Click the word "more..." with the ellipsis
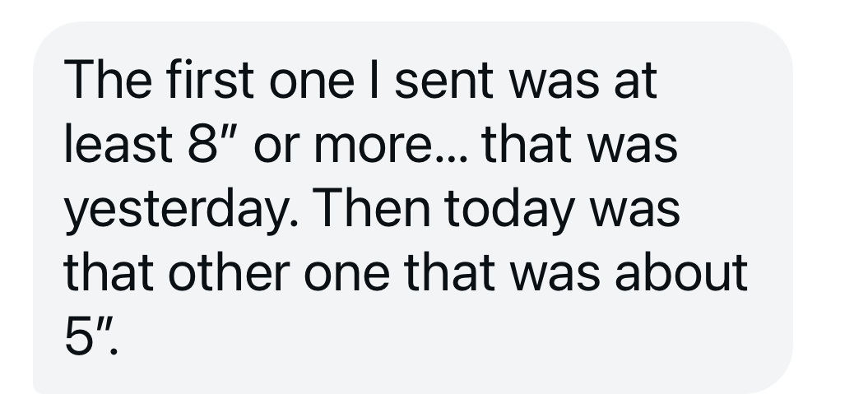 (x=391, y=146)
